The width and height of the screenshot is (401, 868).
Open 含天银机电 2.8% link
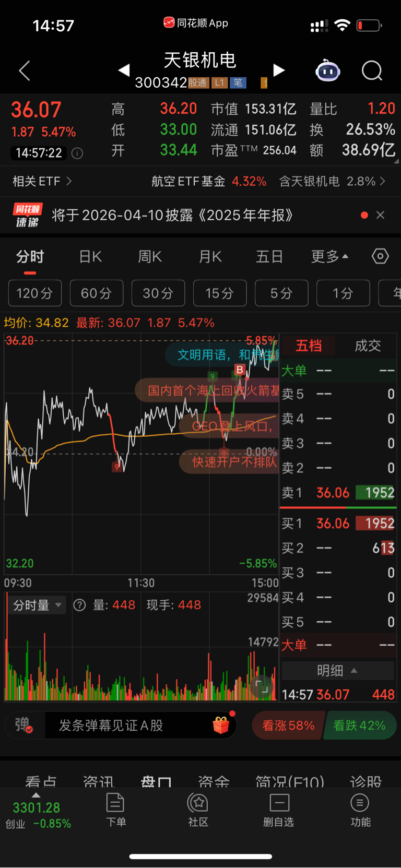(x=332, y=181)
